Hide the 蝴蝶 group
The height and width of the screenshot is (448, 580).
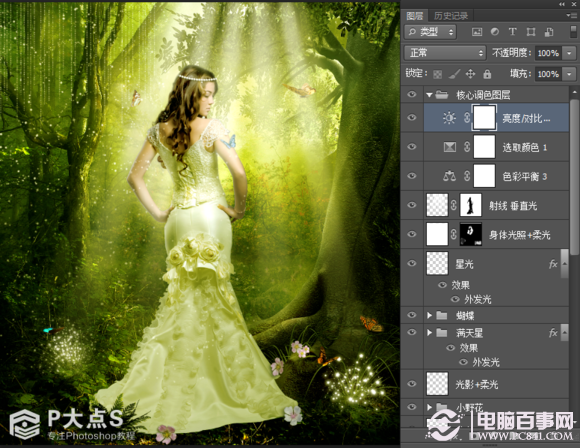[412, 315]
